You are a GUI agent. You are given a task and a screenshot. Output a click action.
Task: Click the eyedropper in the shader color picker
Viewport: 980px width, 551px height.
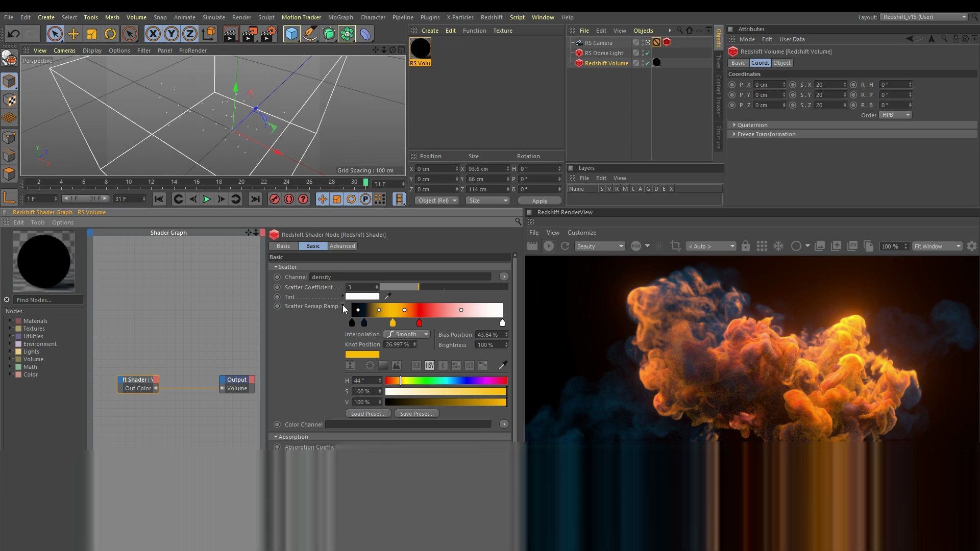click(x=502, y=365)
